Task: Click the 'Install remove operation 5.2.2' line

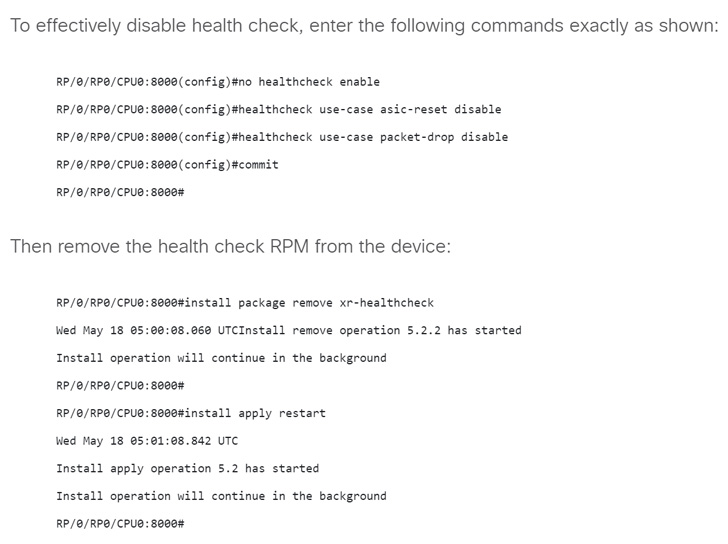Action: pos(289,330)
